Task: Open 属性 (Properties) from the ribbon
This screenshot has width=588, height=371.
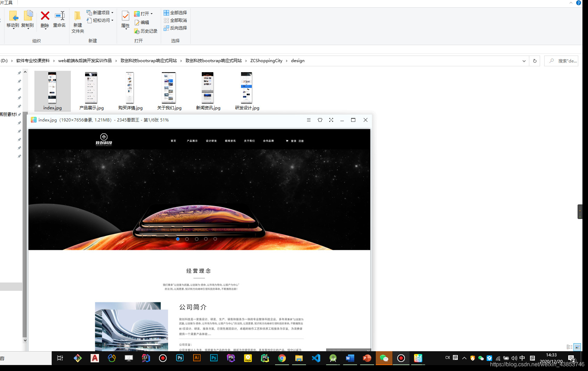Action: [x=125, y=19]
